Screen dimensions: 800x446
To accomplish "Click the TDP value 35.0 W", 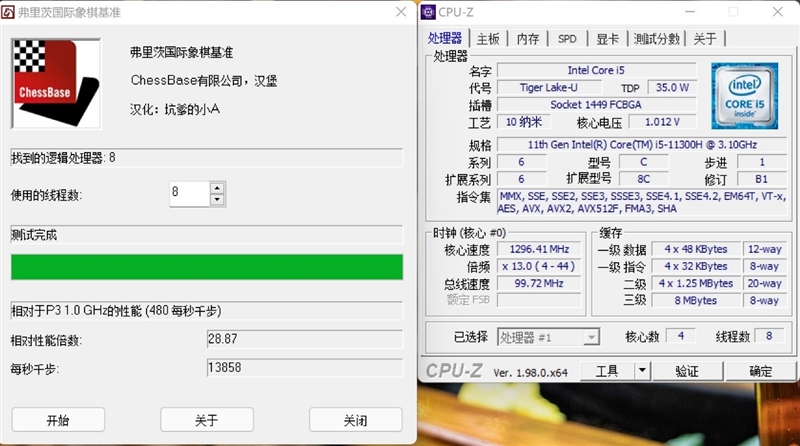I will click(x=672, y=87).
